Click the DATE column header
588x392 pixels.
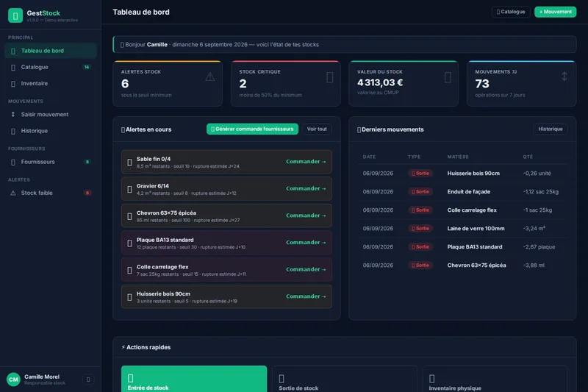point(369,157)
